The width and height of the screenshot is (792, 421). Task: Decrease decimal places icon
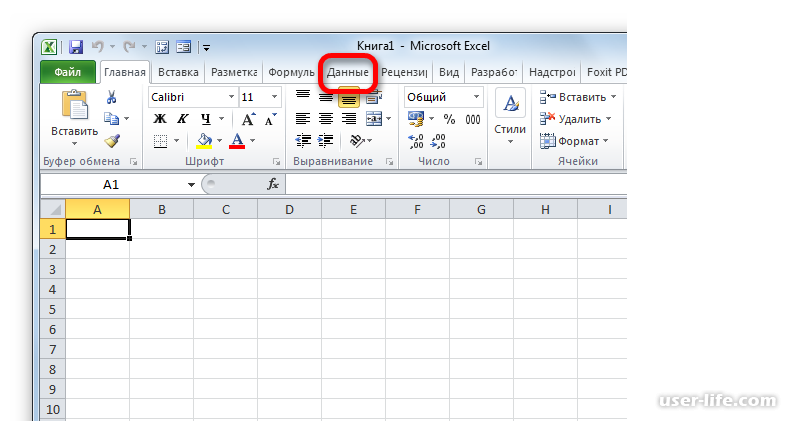click(x=438, y=141)
